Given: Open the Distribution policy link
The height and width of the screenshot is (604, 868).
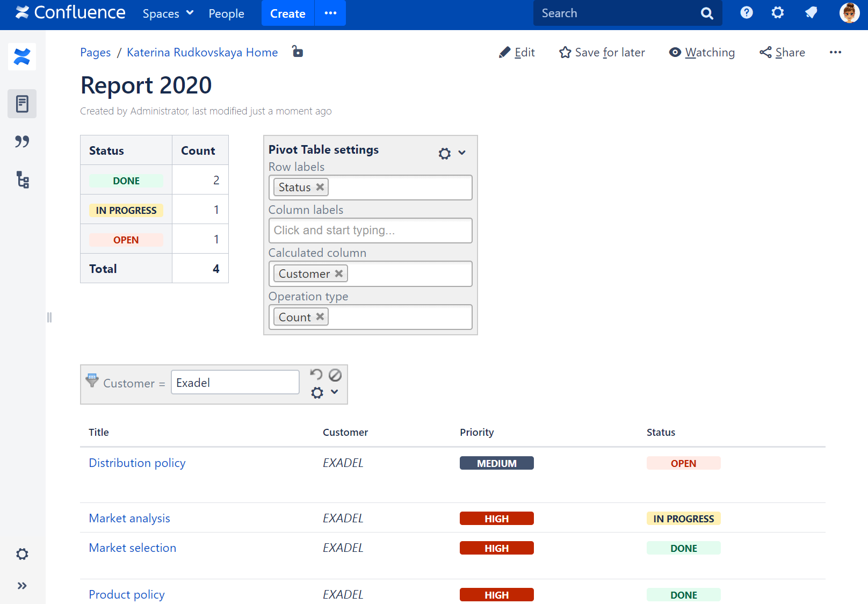Looking at the screenshot, I should pyautogui.click(x=137, y=463).
